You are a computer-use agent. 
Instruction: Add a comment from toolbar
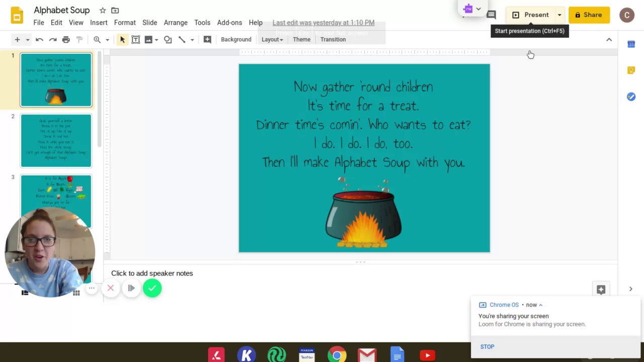point(207,39)
